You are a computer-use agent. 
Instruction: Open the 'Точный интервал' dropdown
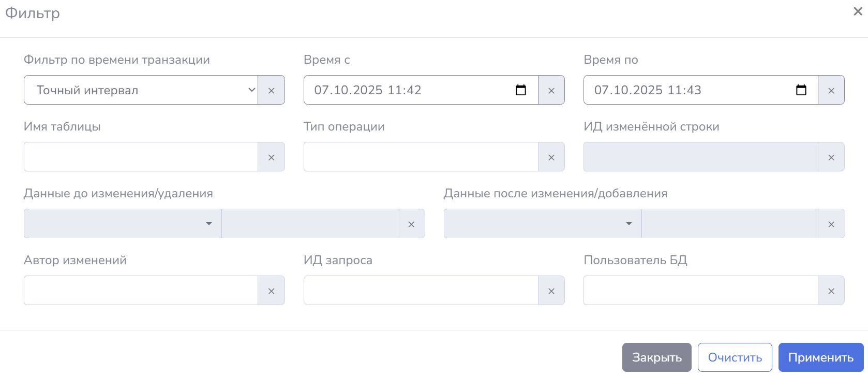pos(141,90)
